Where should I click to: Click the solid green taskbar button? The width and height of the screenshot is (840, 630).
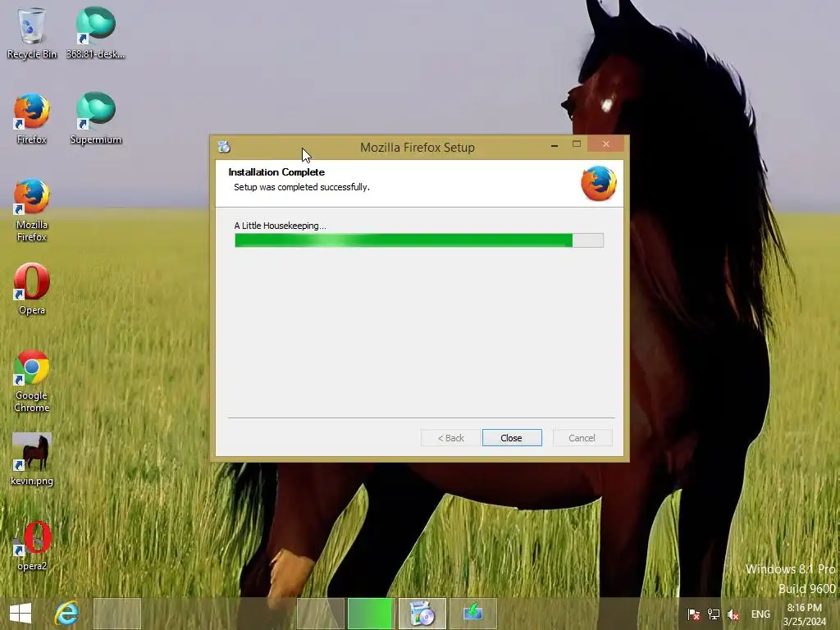tap(370, 614)
